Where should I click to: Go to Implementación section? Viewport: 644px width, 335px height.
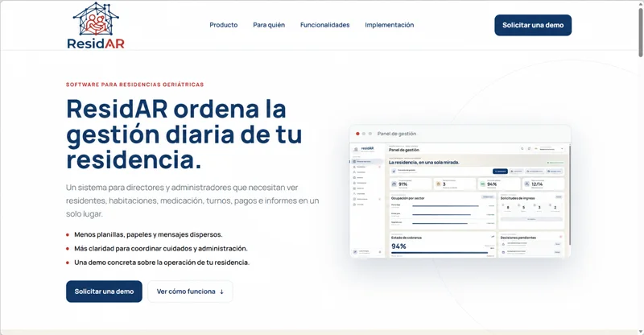[390, 25]
